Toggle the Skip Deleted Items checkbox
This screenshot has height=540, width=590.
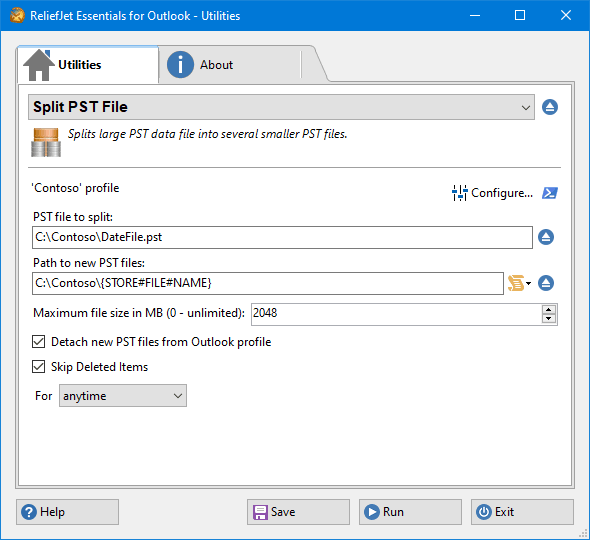pyautogui.click(x=38, y=367)
